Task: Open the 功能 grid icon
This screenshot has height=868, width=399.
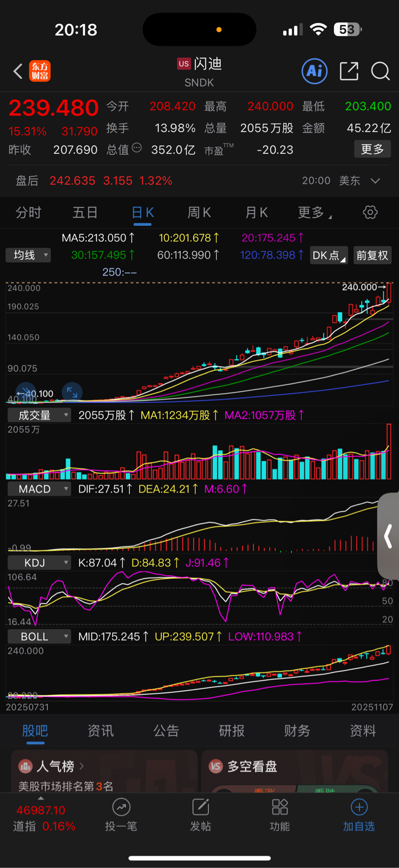Action: (x=280, y=807)
